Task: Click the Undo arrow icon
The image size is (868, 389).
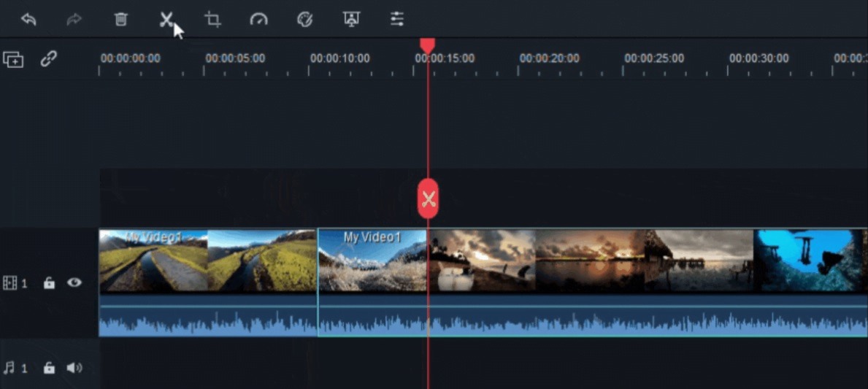Action: (x=28, y=20)
